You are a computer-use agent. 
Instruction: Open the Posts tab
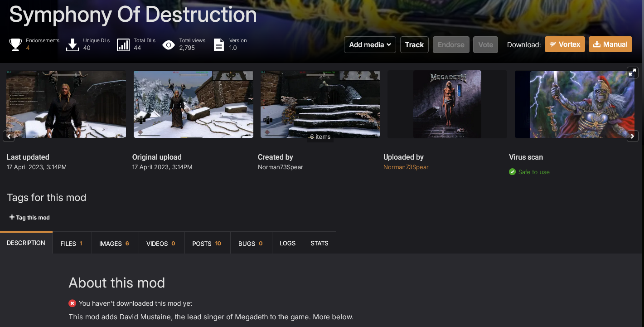pyautogui.click(x=207, y=244)
